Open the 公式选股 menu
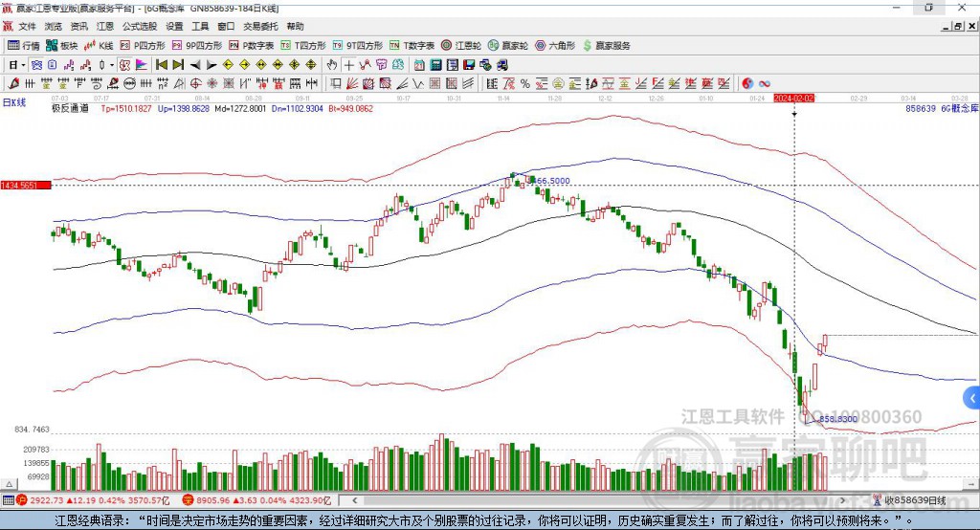980x530 pixels. (140, 27)
